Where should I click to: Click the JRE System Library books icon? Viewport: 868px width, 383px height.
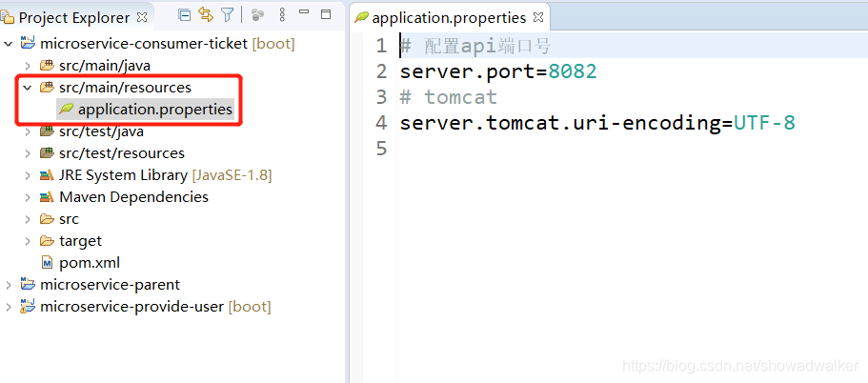point(47,175)
